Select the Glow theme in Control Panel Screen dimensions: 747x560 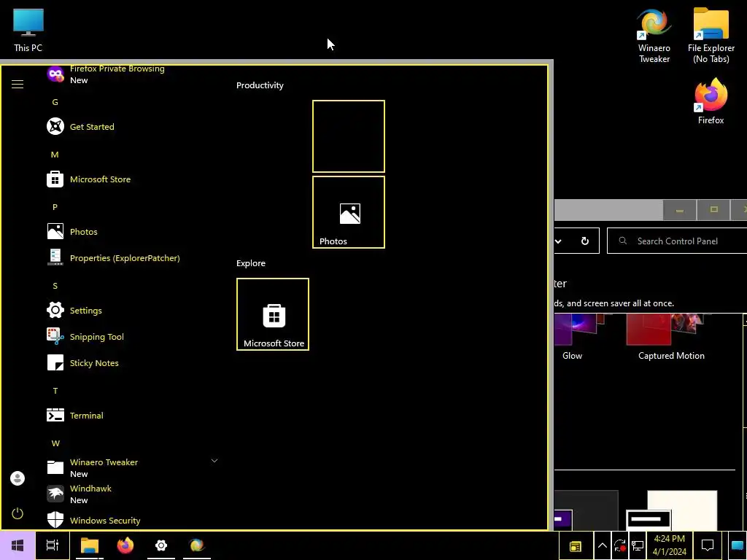(579, 338)
